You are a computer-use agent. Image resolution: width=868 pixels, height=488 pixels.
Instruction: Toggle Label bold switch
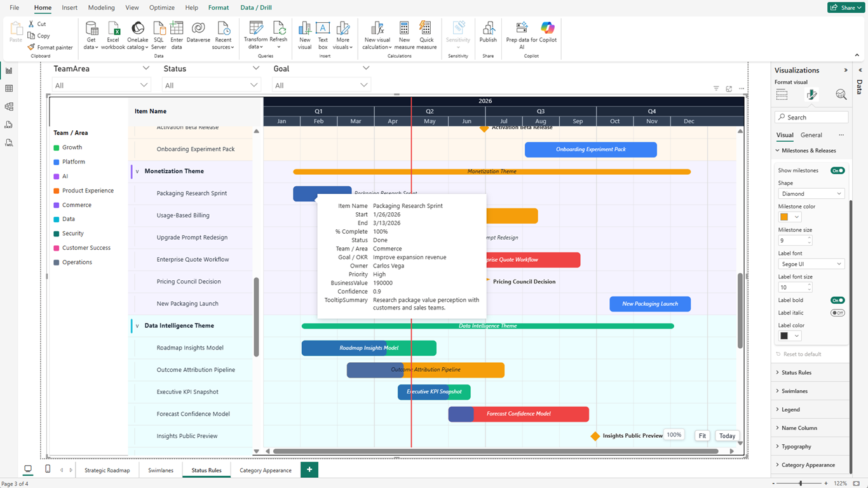point(837,300)
